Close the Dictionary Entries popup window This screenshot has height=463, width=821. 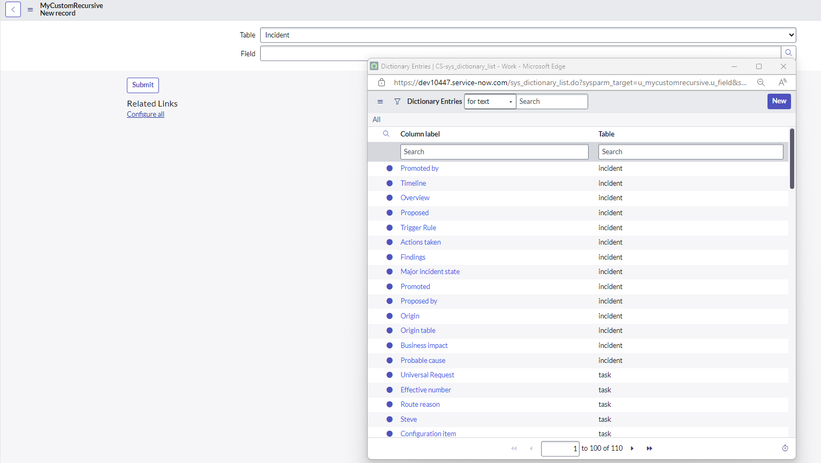[x=783, y=67]
